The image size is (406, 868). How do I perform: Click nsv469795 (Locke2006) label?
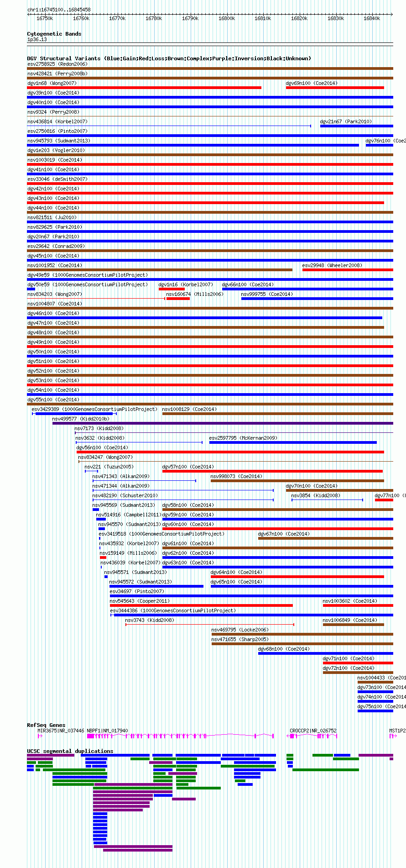click(240, 630)
